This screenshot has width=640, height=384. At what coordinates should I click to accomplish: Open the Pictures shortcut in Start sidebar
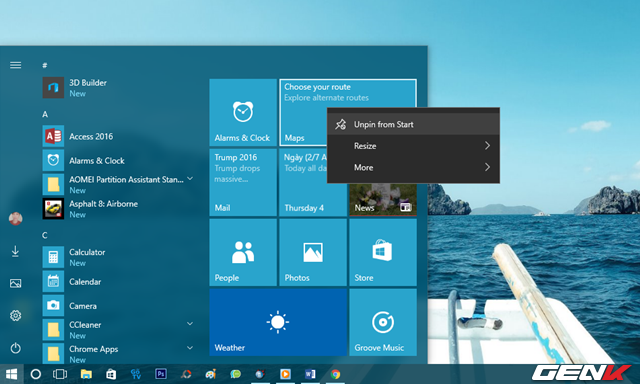[x=16, y=283]
